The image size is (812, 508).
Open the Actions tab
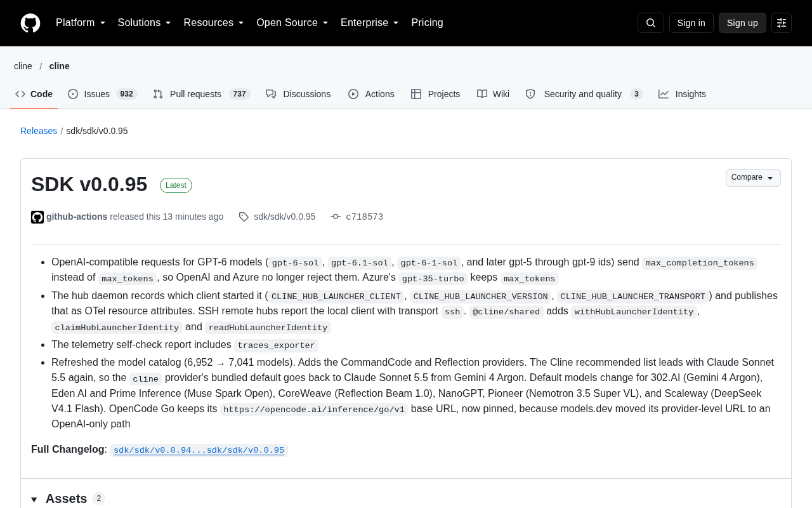tap(371, 94)
